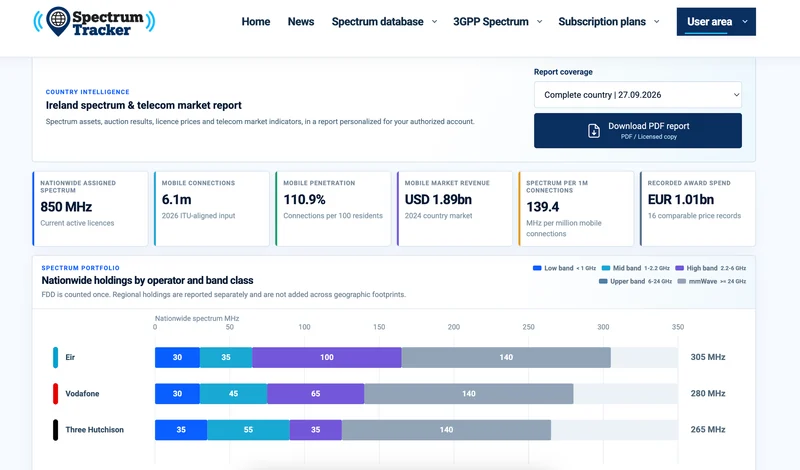Click the mmWave legend swatch
800x470 pixels.
pyautogui.click(x=682, y=281)
